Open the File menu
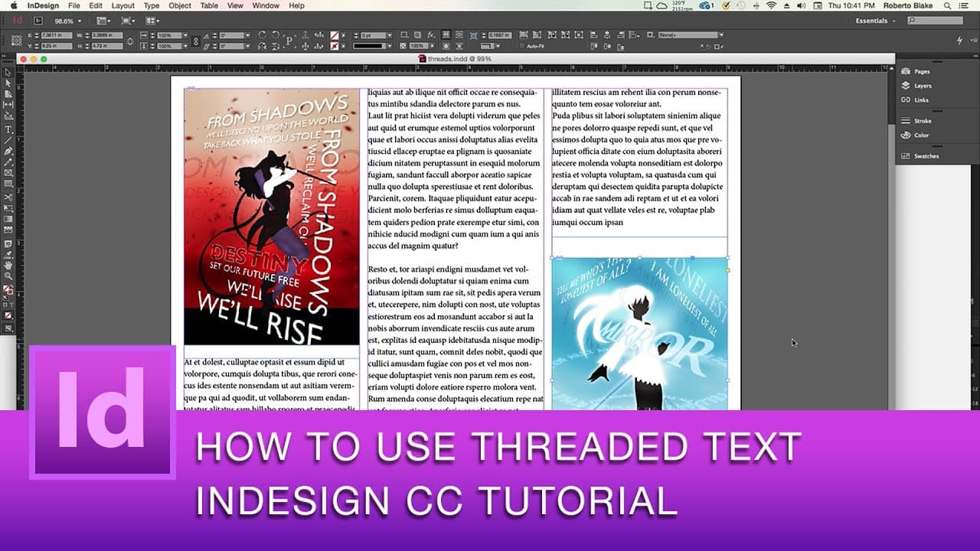This screenshot has height=551, width=980. point(74,5)
